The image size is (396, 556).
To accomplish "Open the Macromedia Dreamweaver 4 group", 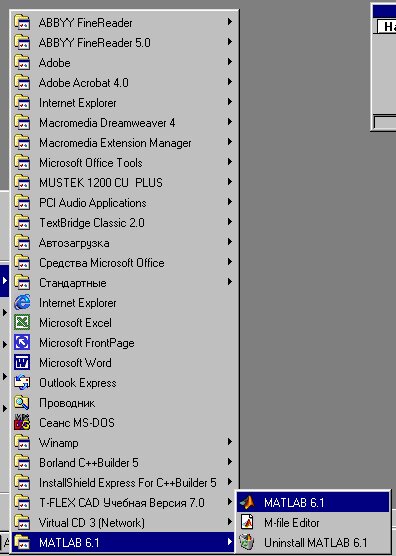I will click(125, 123).
